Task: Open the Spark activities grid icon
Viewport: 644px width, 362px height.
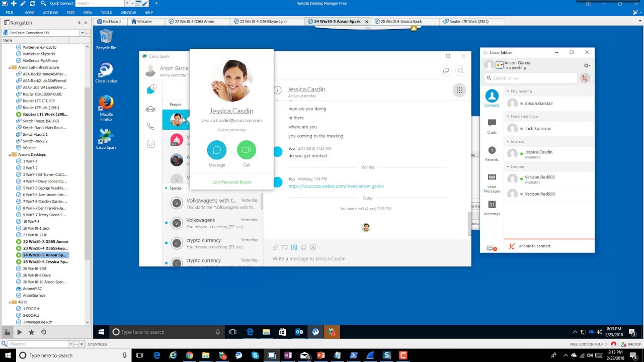Action: click(x=459, y=90)
